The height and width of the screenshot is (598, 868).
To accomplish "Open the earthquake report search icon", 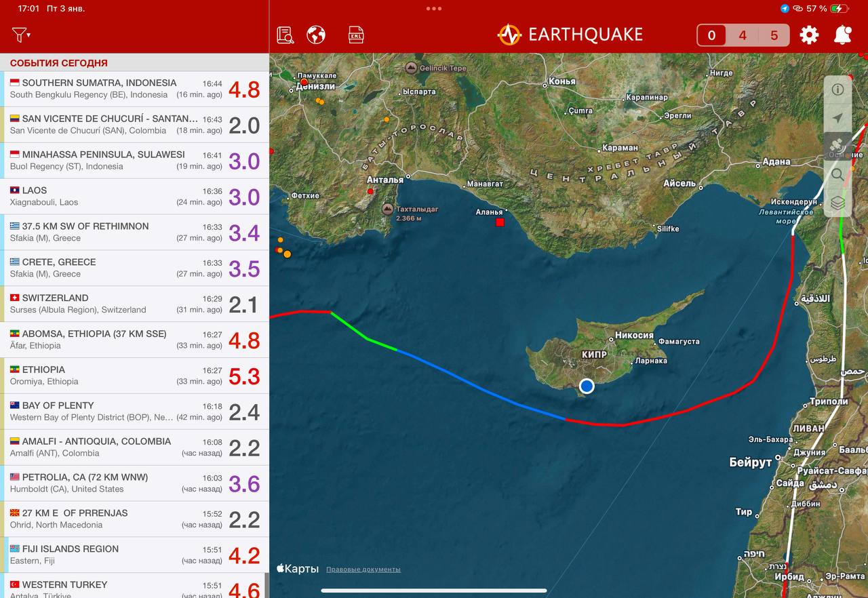I will (x=285, y=35).
